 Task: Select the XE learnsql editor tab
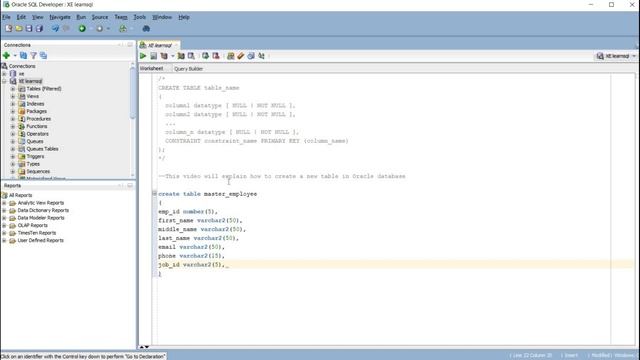[159, 45]
